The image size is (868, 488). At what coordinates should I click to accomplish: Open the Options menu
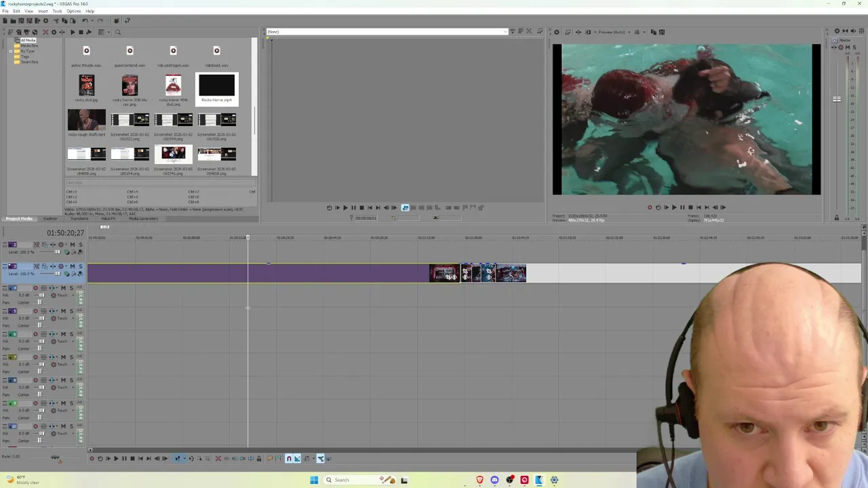[x=74, y=11]
